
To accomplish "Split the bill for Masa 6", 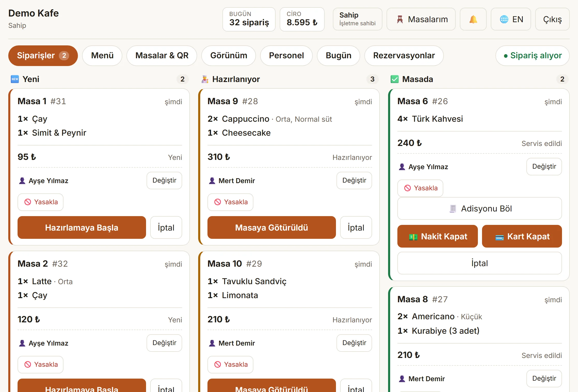I will coord(480,209).
